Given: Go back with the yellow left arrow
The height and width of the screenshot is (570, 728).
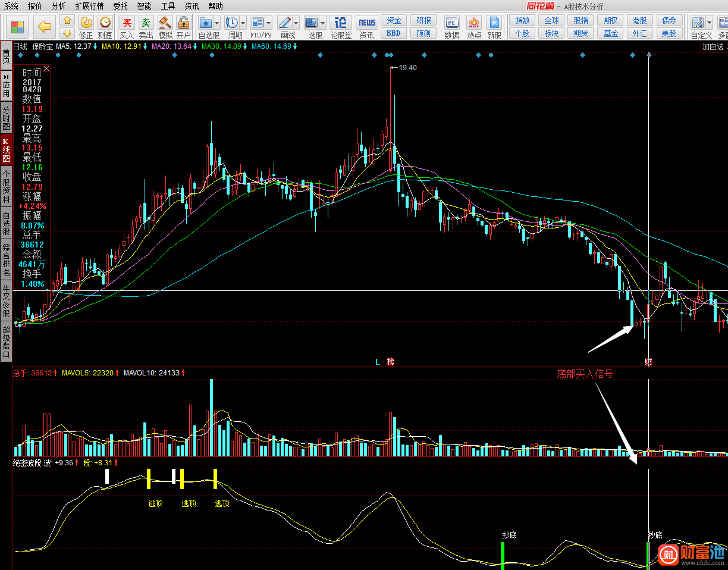Looking at the screenshot, I should (x=44, y=27).
